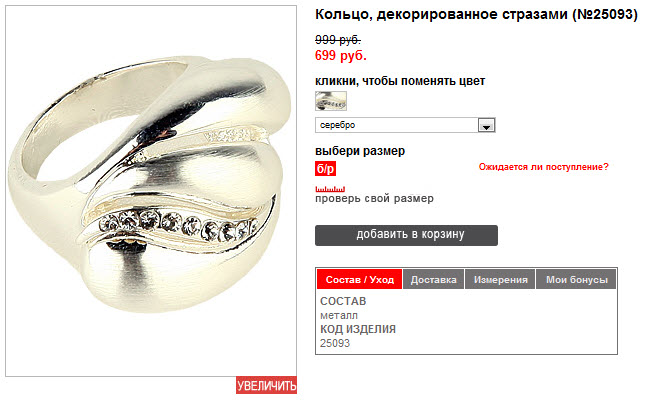Open the Мои бонусы tab
Viewport: 669px width, 402px height.
coord(576,280)
